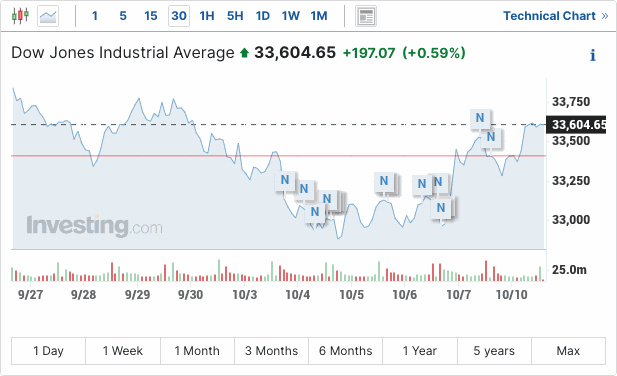617x376 pixels.
Task: Click the Dow Jones Industrial Average title
Action: (123, 53)
